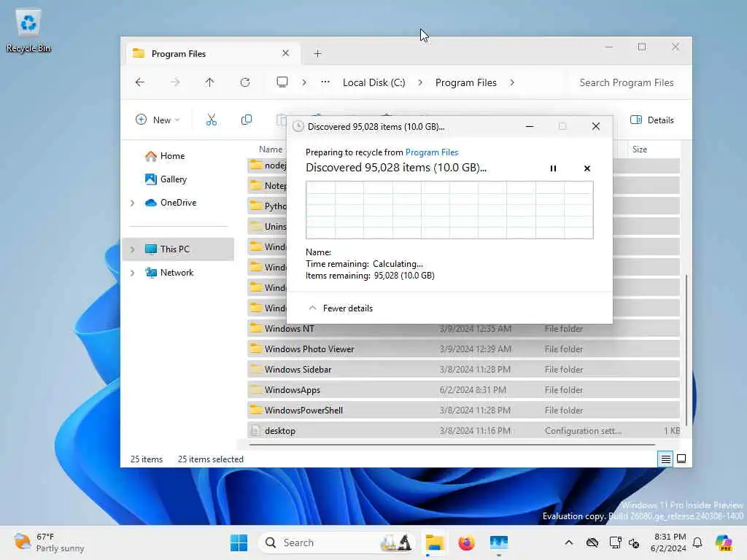Screen dimensions: 747x560
Task: Refresh the Program Files folder
Action: pyautogui.click(x=245, y=82)
